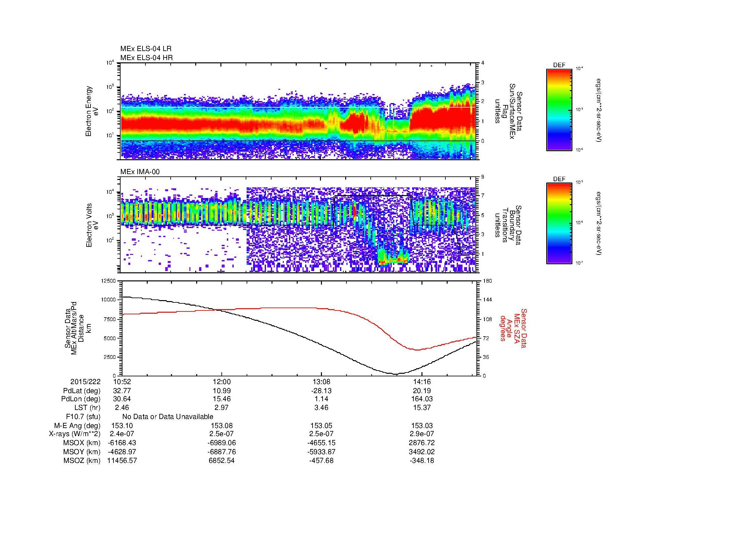Click the 'Electron Energy eV' axis label
The width and height of the screenshot is (756, 534).
92,111
